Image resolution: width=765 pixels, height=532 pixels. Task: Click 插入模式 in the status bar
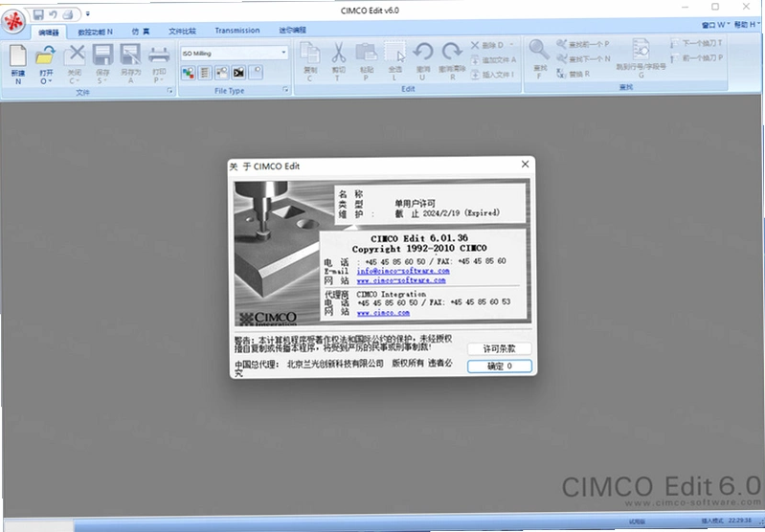(x=712, y=521)
